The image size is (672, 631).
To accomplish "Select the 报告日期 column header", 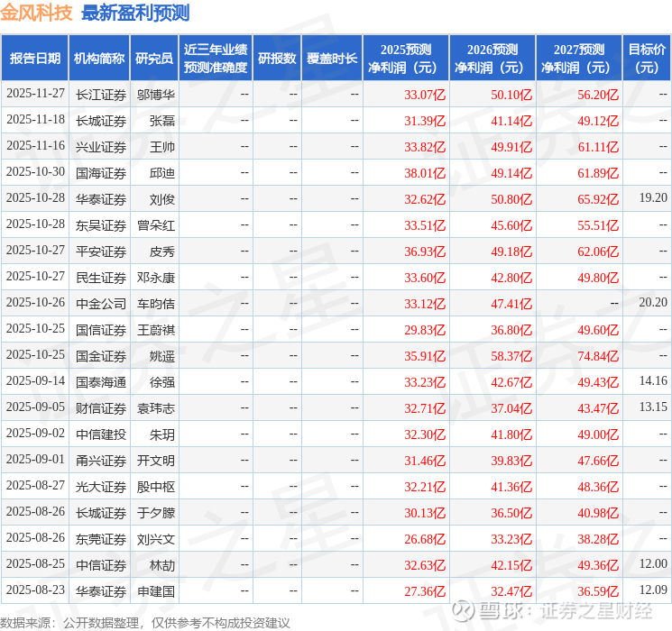I will click(x=34, y=59).
